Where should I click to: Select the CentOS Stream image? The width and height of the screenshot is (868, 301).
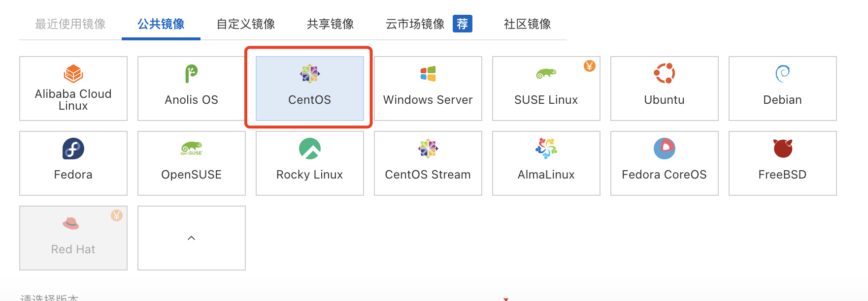pos(428,163)
